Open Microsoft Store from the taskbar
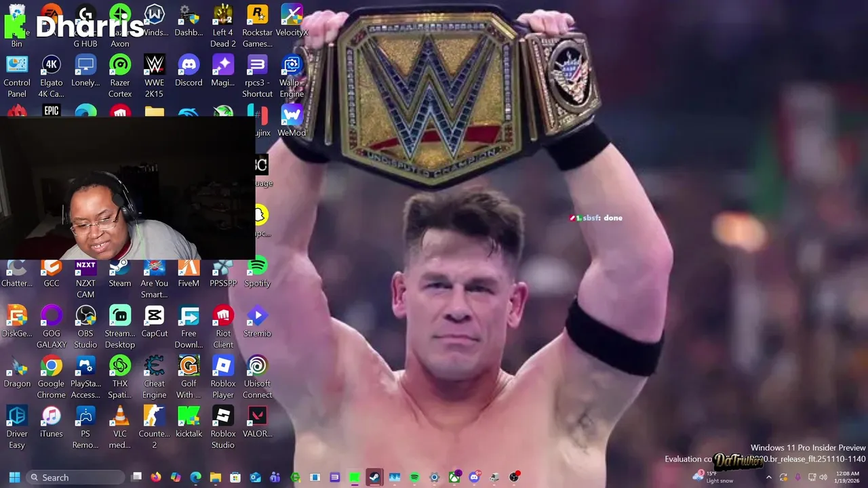Image resolution: width=868 pixels, height=488 pixels. [235, 477]
